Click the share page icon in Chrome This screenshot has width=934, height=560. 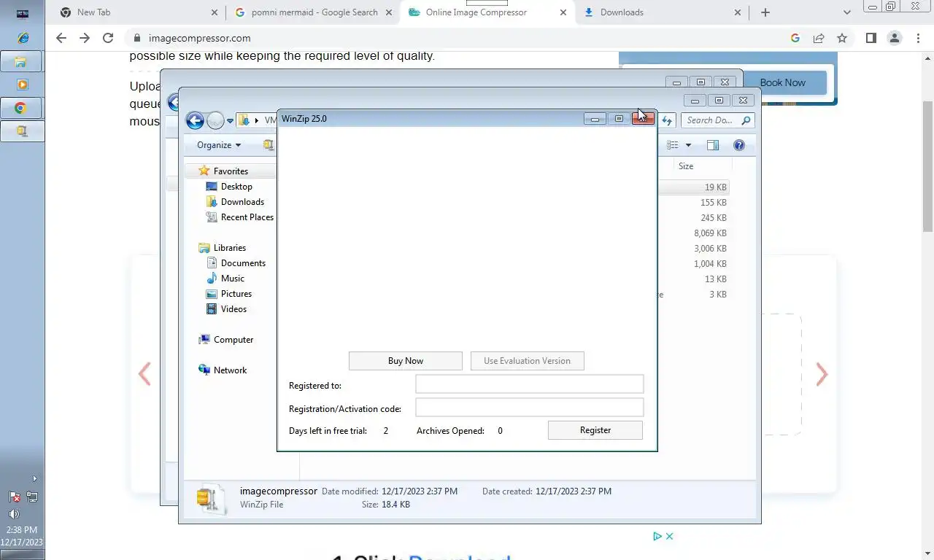click(x=819, y=38)
